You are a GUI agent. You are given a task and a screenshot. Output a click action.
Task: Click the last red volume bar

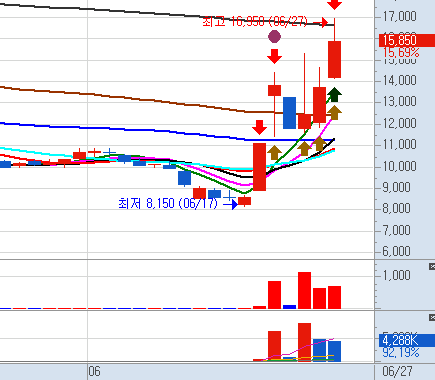tap(334, 297)
